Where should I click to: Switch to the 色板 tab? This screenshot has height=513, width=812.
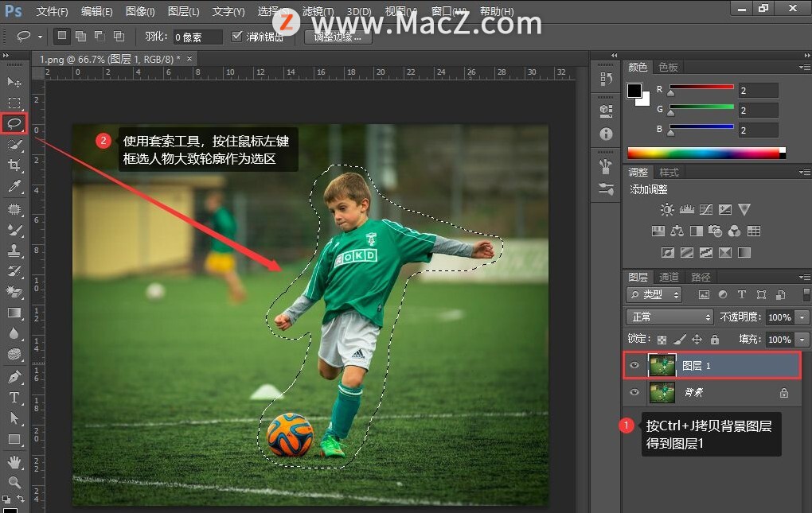669,68
